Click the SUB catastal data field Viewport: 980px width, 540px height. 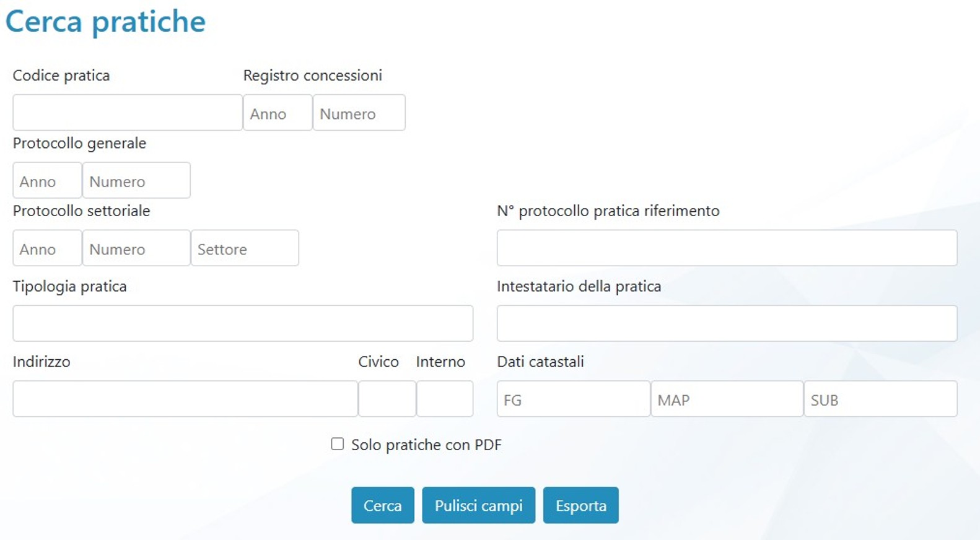tap(880, 399)
